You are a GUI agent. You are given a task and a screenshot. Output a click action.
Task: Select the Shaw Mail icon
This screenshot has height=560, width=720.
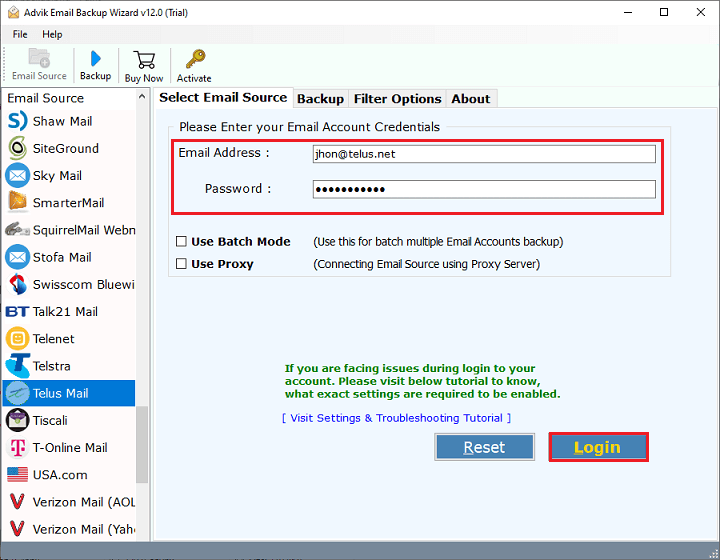coord(17,121)
